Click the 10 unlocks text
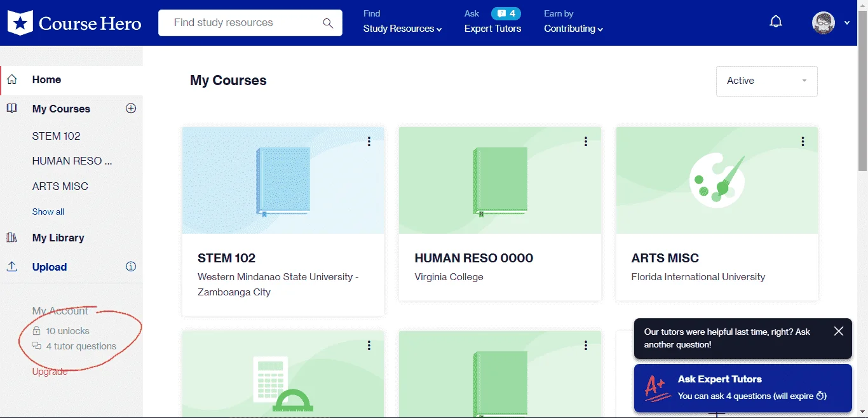 (67, 331)
